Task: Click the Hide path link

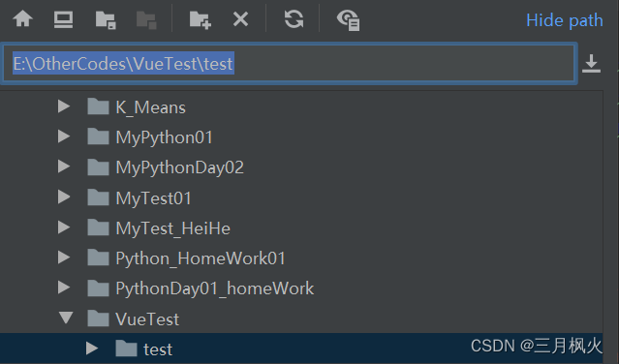Action: click(565, 20)
